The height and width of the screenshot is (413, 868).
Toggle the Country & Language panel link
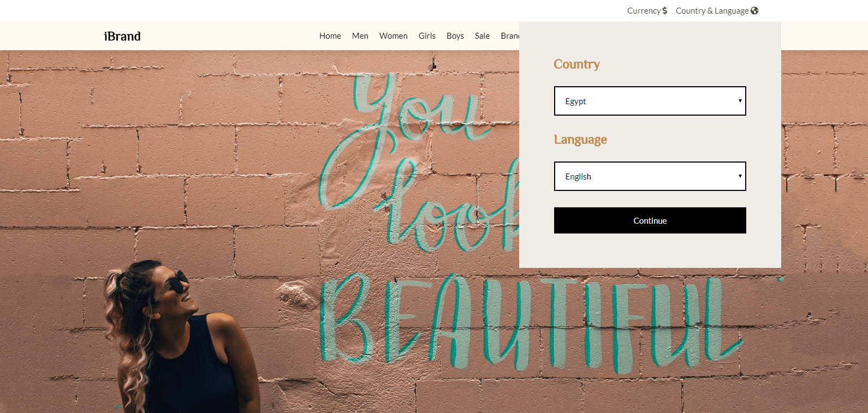pos(712,11)
